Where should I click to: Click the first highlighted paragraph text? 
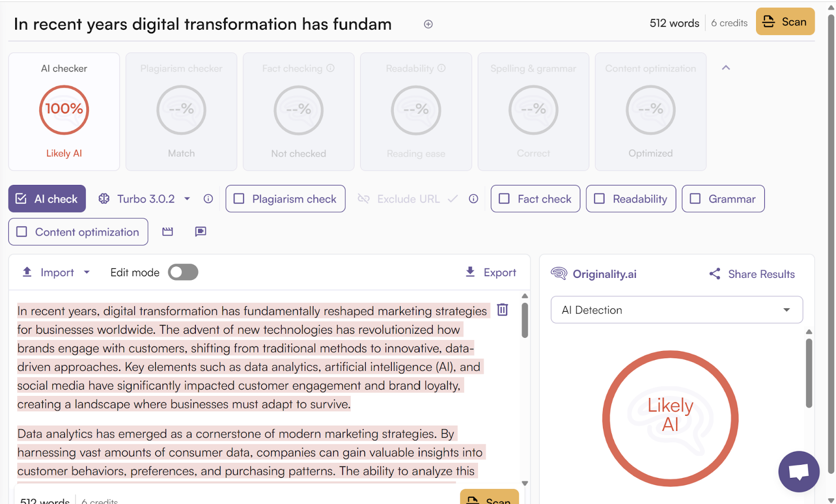[x=253, y=357]
